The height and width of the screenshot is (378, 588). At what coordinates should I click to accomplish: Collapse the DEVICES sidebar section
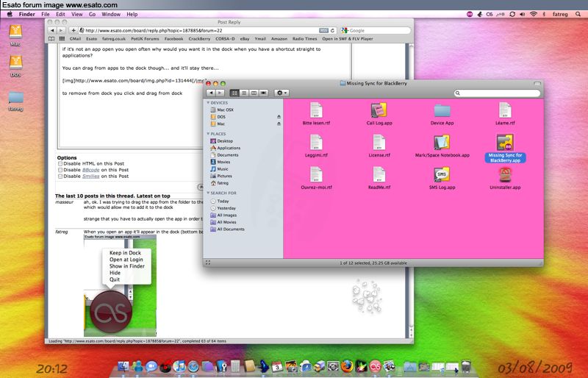click(208, 102)
